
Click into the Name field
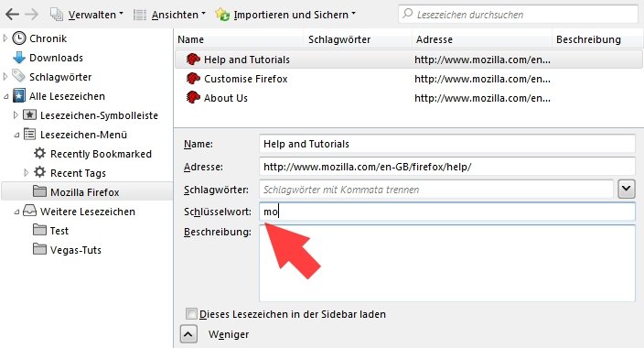[x=447, y=144]
